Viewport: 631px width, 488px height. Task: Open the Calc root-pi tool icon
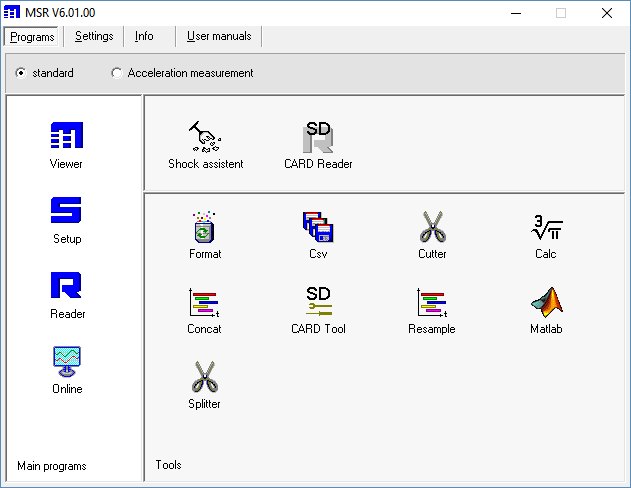(546, 227)
